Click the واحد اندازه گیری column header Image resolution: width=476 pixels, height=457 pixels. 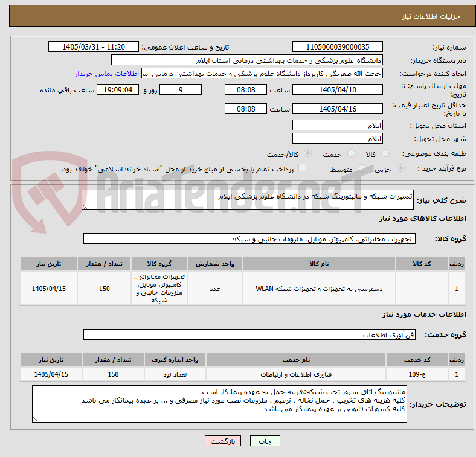[x=175, y=360]
